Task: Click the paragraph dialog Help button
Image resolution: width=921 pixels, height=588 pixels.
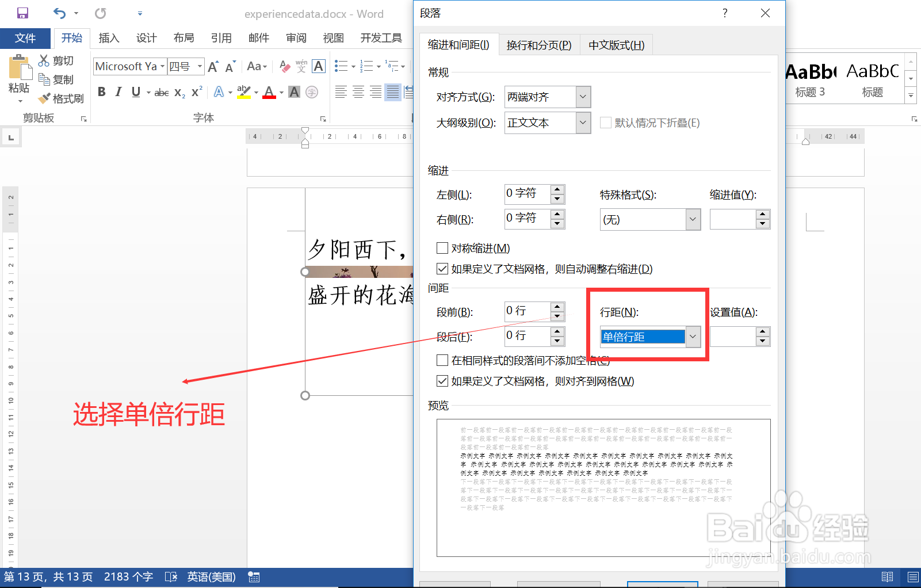Action: tap(724, 13)
